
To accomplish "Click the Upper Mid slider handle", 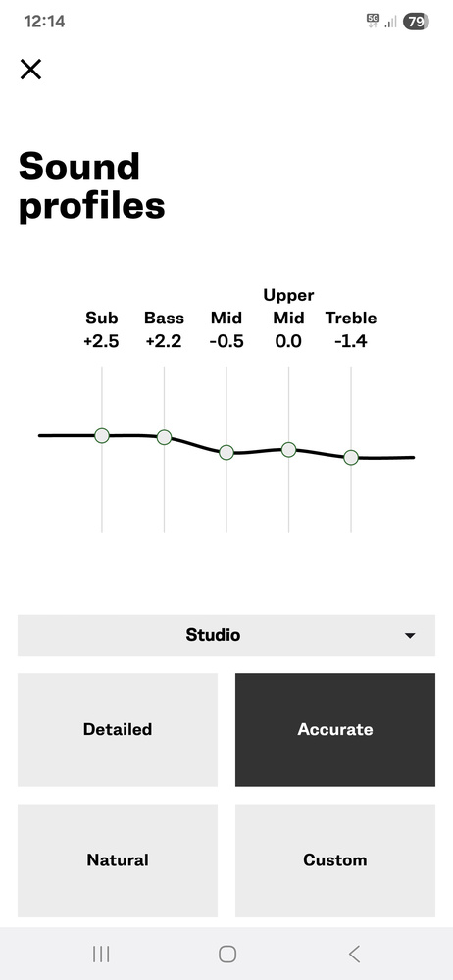I will pos(288,449).
